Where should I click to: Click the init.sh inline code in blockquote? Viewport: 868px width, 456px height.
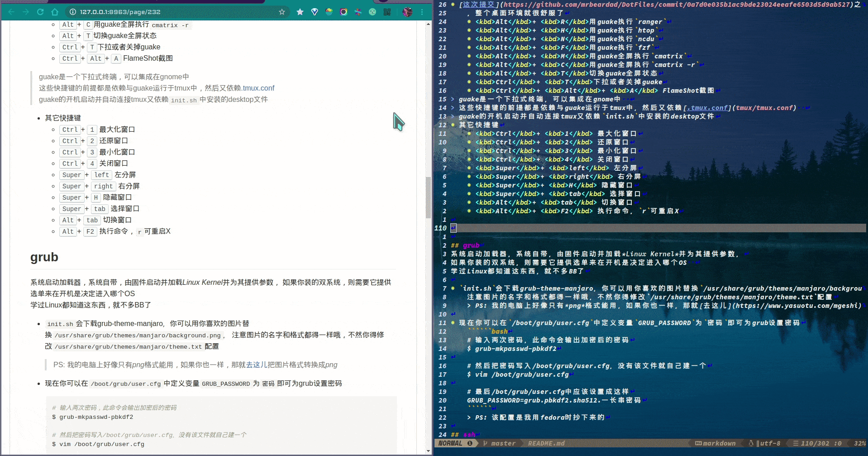[184, 100]
